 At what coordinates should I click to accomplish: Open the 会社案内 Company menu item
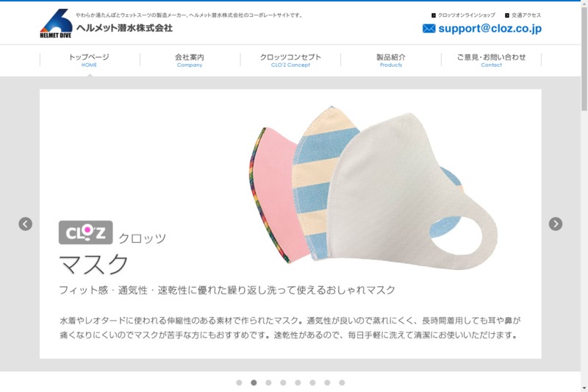pos(190,60)
